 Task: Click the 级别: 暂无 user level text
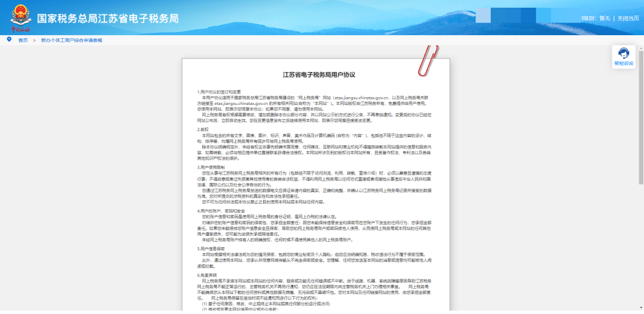click(x=596, y=18)
